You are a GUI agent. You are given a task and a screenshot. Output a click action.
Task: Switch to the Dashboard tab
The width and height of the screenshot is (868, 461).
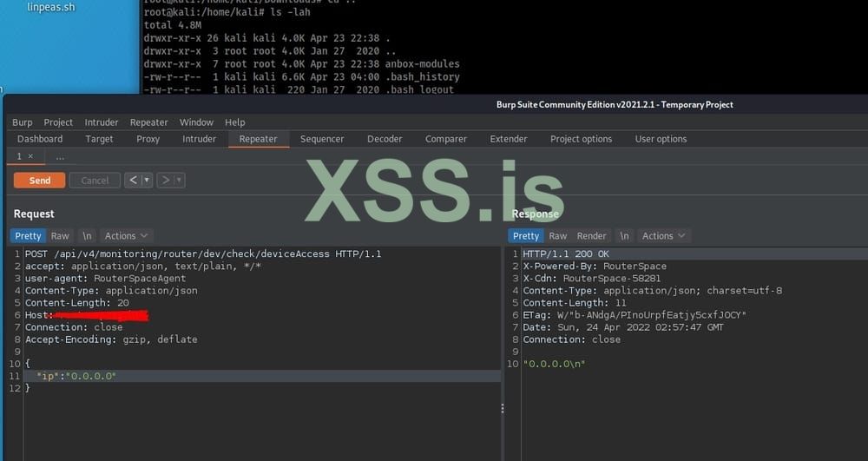[40, 139]
